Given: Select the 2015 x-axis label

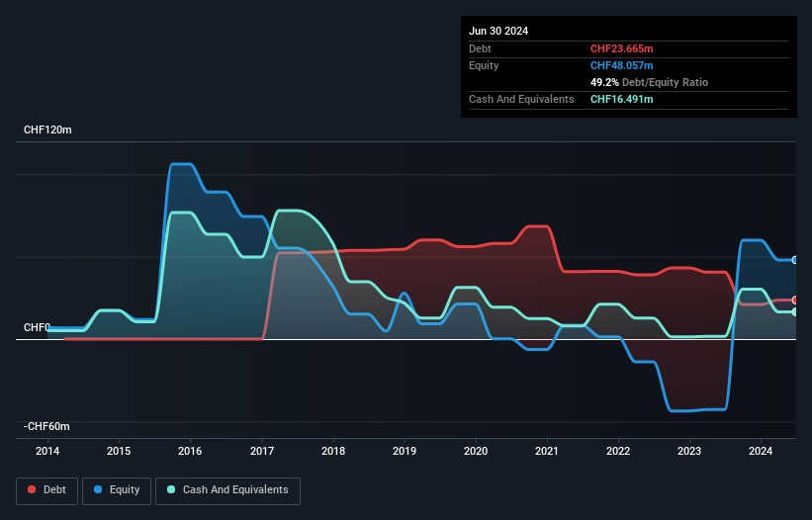Looking at the screenshot, I should 119,451.
